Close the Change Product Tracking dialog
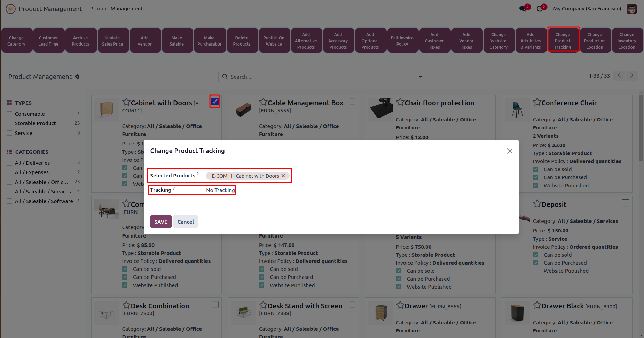Image resolution: width=644 pixels, height=338 pixels. [x=510, y=151]
